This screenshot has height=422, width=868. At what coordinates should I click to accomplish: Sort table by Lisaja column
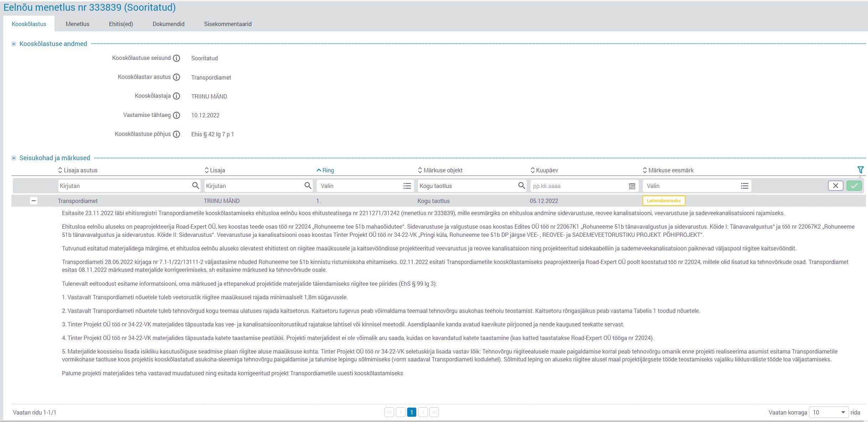coord(215,170)
